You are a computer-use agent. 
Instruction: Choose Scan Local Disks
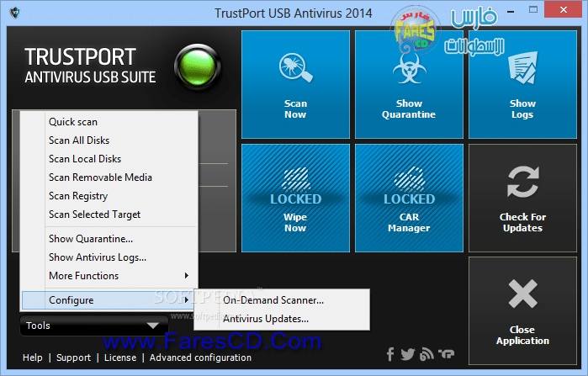click(109, 159)
